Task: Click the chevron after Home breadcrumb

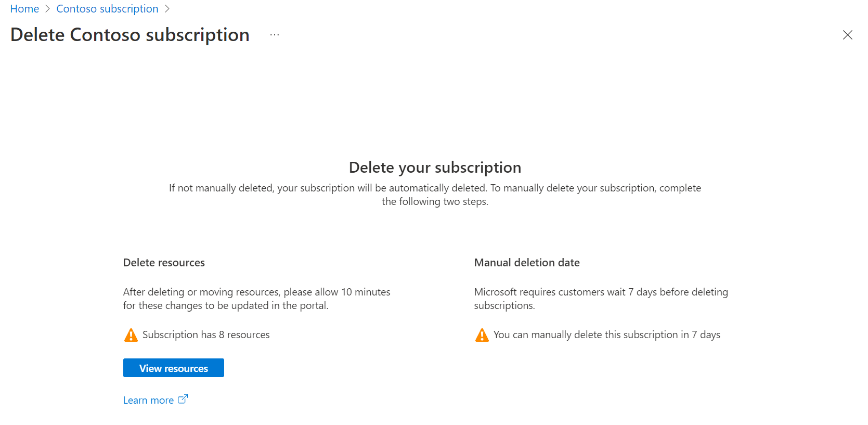Action: [x=47, y=9]
